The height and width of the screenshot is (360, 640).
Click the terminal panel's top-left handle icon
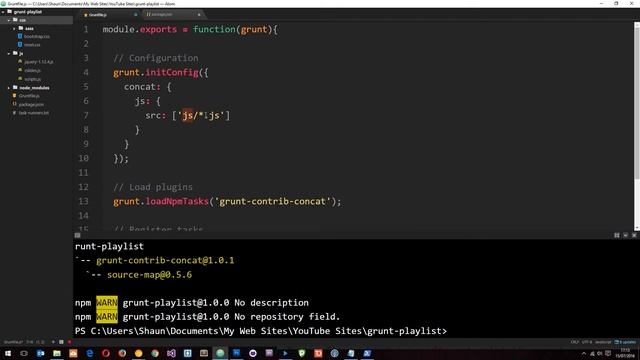77,236
